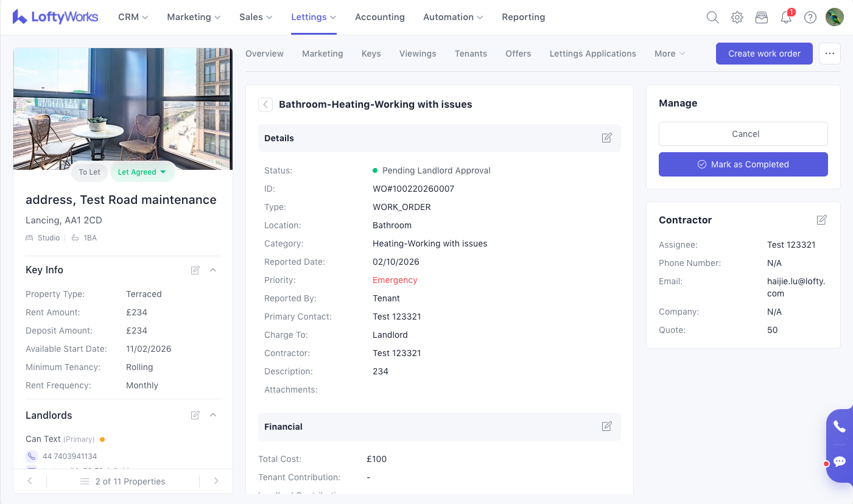Edit the Financial section with pencil icon
The height and width of the screenshot is (504, 853).
[606, 427]
